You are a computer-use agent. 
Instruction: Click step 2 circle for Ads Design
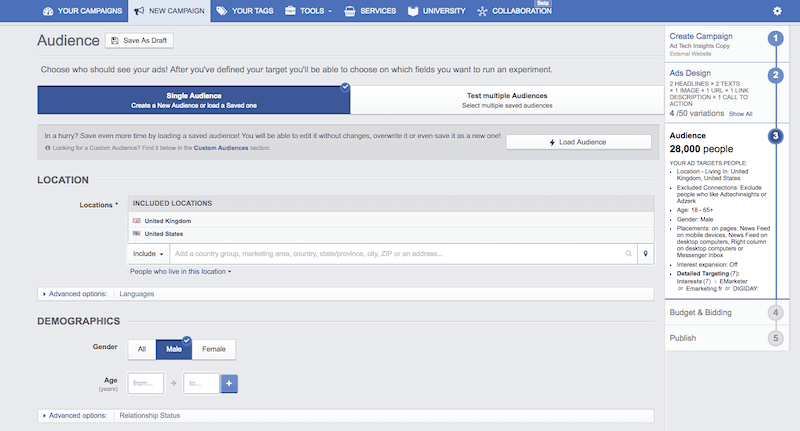776,75
